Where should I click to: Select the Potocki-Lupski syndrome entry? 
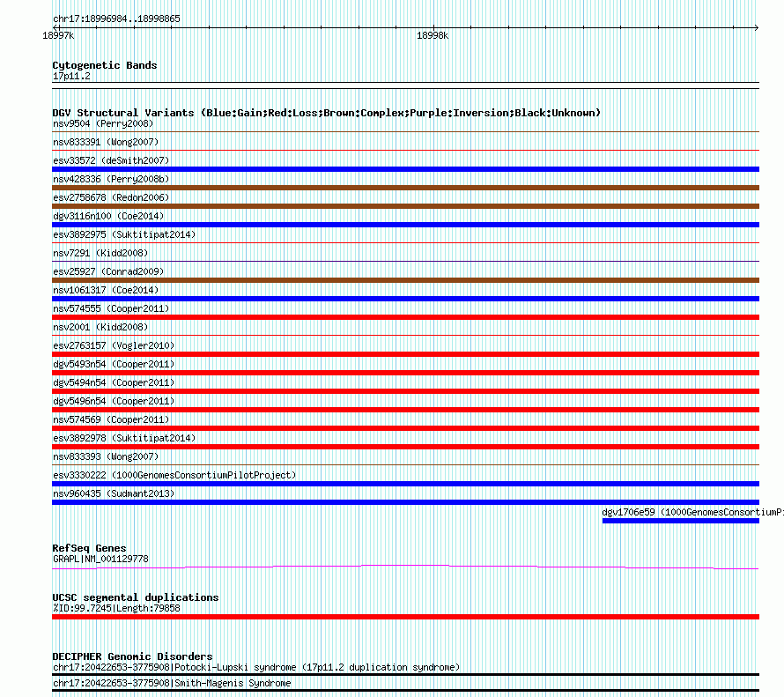tap(256, 668)
